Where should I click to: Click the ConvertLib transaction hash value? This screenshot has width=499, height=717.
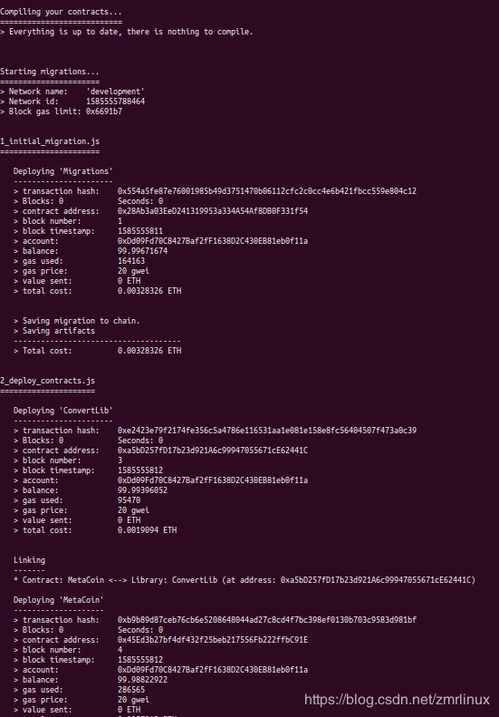(267, 430)
